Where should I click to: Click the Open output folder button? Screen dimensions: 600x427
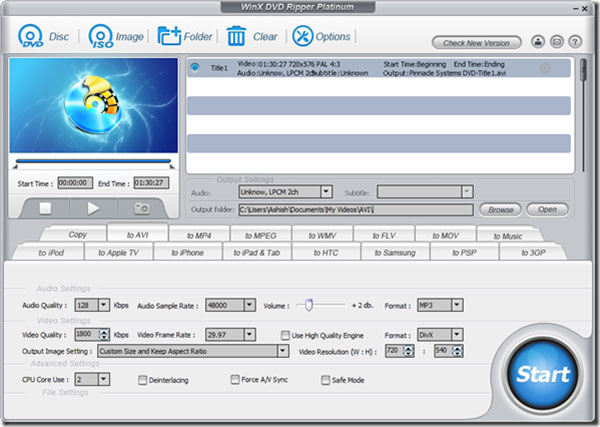point(547,209)
